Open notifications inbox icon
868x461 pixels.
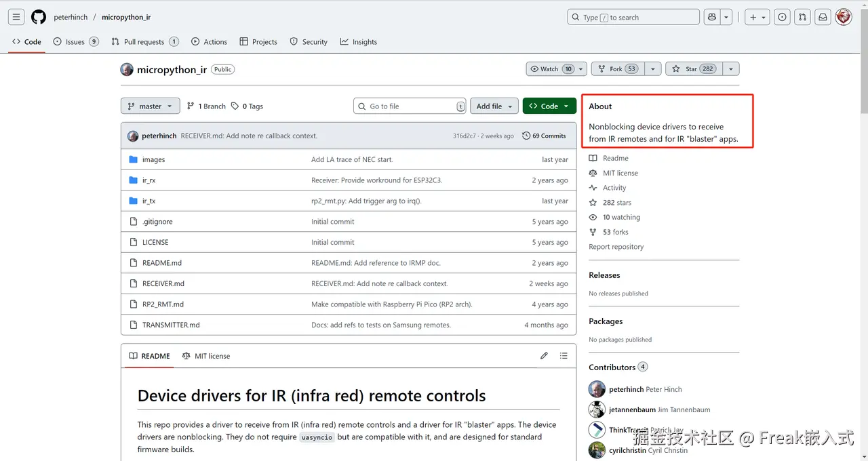tap(823, 17)
